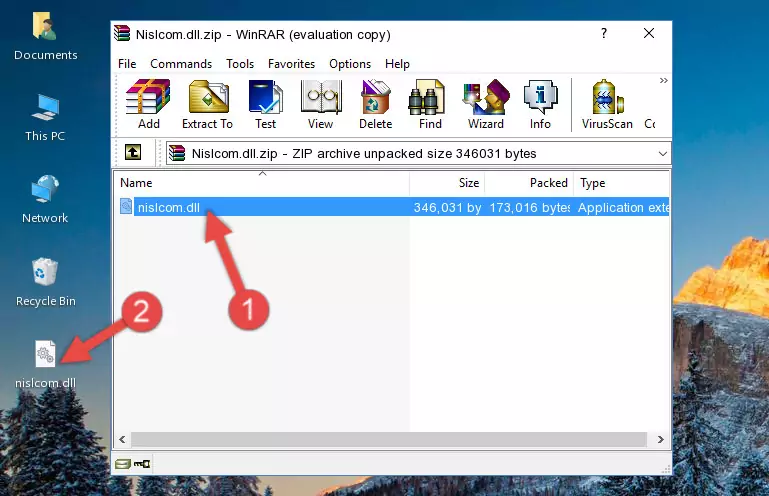The height and width of the screenshot is (496, 769).
Task: Launch the Wizard tool
Action: (x=486, y=104)
